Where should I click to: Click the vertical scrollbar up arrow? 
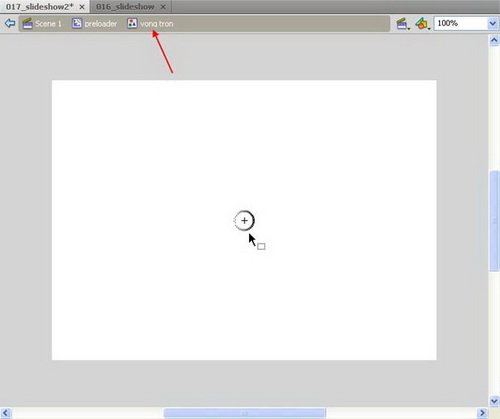tap(494, 40)
